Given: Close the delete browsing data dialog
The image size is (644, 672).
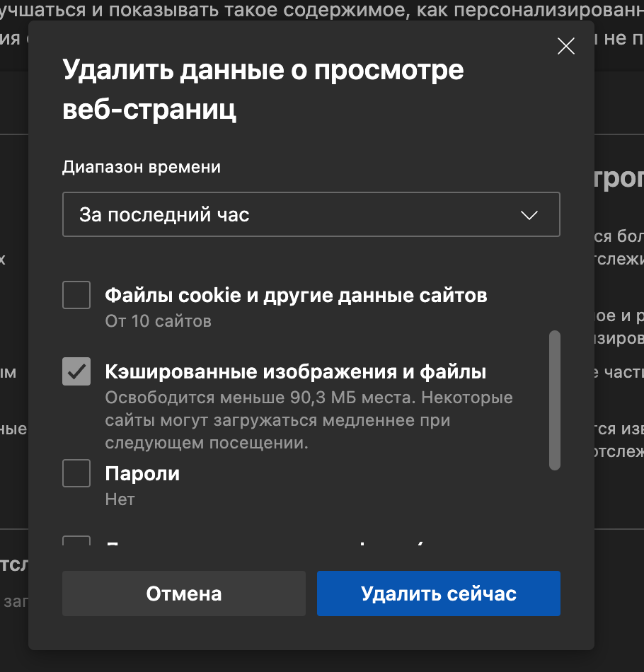Looking at the screenshot, I should [565, 47].
